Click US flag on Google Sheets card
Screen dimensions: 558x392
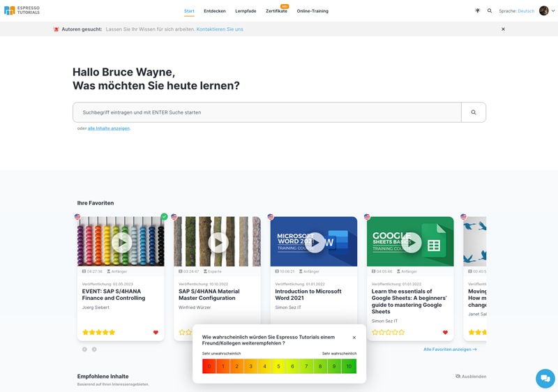pyautogui.click(x=367, y=216)
